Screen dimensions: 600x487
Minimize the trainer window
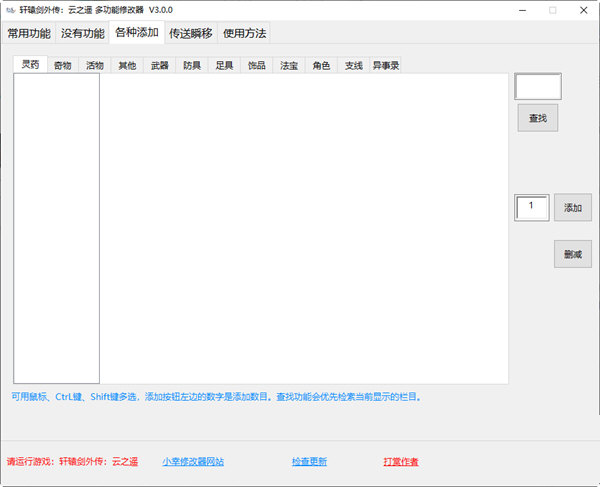click(522, 10)
